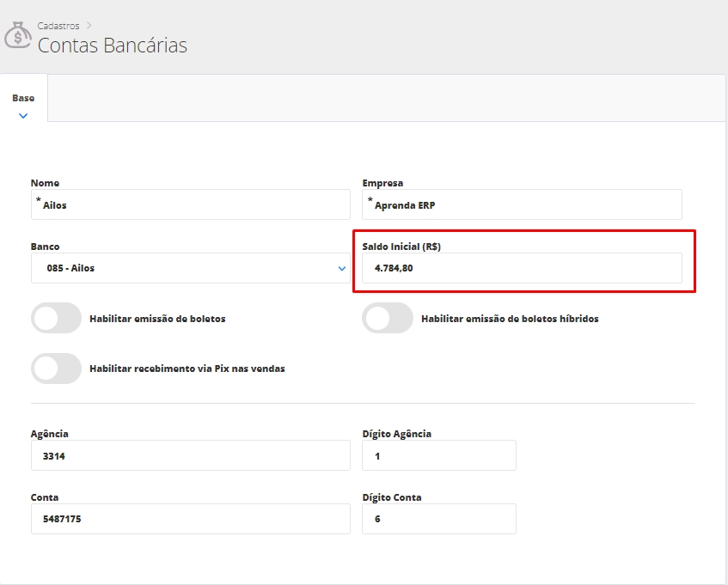Click the Banco field label
The width and height of the screenshot is (728, 585).
pyautogui.click(x=46, y=247)
